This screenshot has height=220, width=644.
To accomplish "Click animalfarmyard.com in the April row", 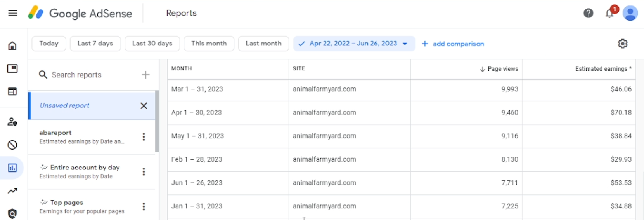I will pyautogui.click(x=324, y=113).
